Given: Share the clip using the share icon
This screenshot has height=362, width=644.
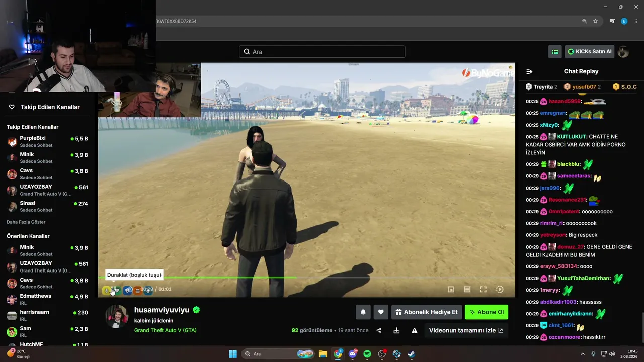Looking at the screenshot, I should [379, 330].
